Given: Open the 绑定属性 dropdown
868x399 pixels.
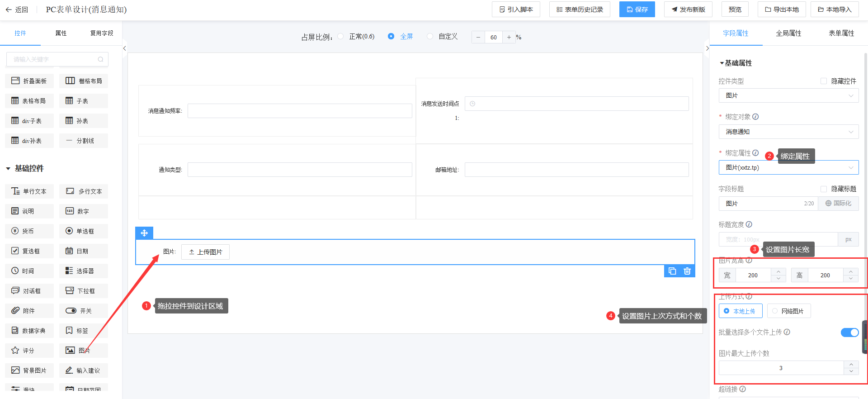Looking at the screenshot, I should point(788,167).
